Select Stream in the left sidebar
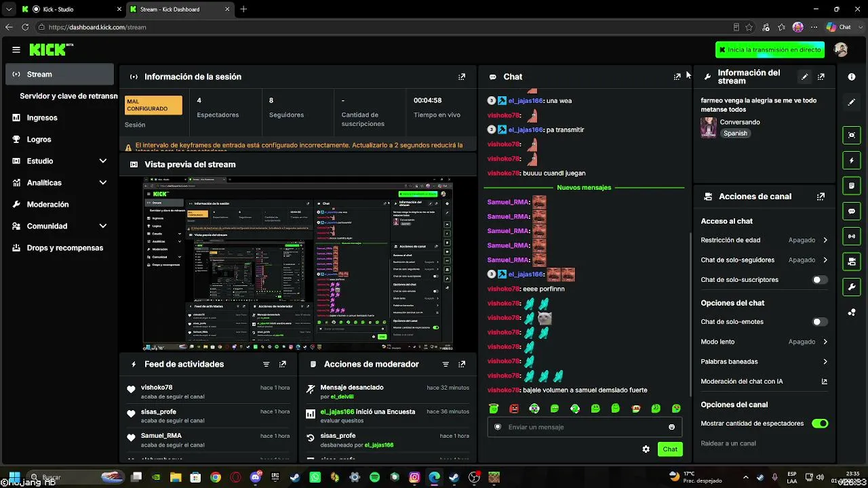The width and height of the screenshot is (868, 488). 60,75
